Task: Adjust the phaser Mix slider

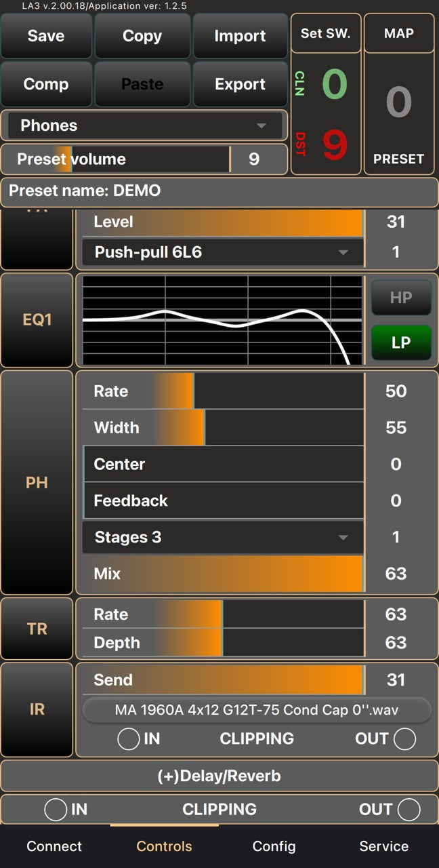Action: pyautogui.click(x=223, y=574)
